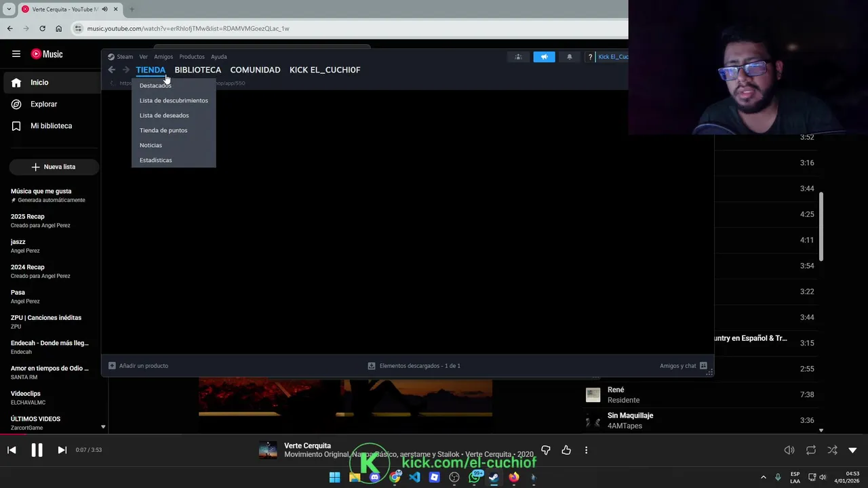Select Sin Maquillaje in queue
868x488 pixels.
[698, 420]
